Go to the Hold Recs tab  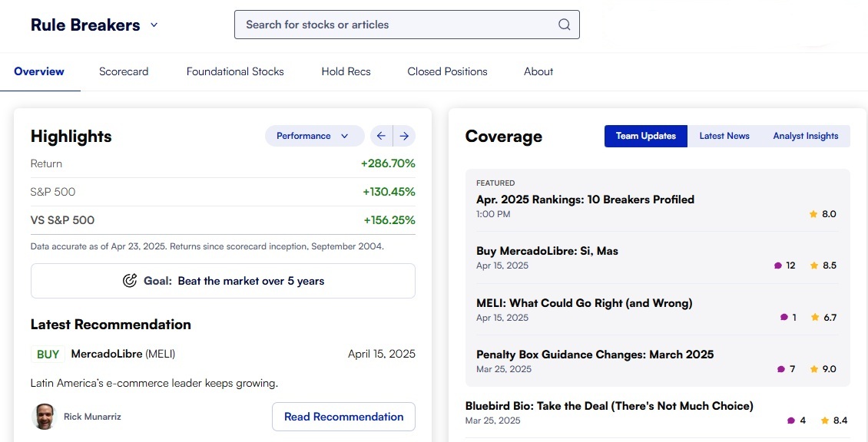346,71
